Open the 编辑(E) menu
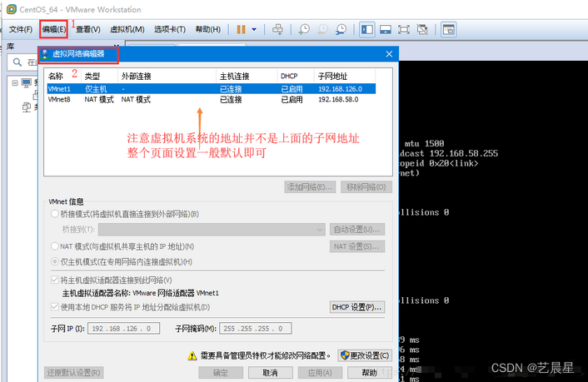Screen dimensions: 588x382 coord(53,29)
